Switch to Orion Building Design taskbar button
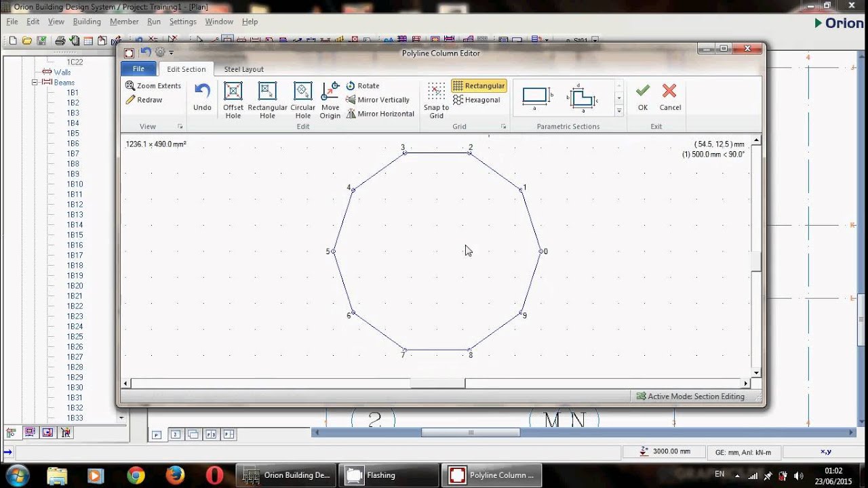 tap(285, 475)
